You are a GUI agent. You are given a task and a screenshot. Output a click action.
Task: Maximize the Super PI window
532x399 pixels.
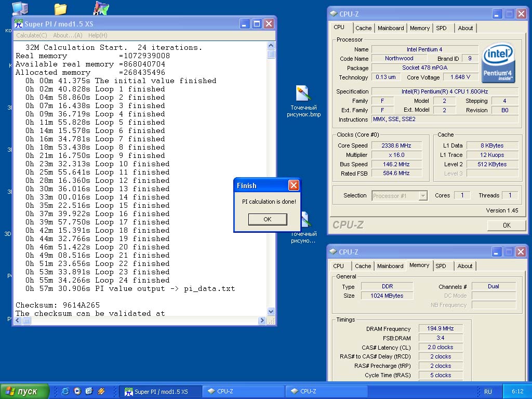tap(257, 23)
